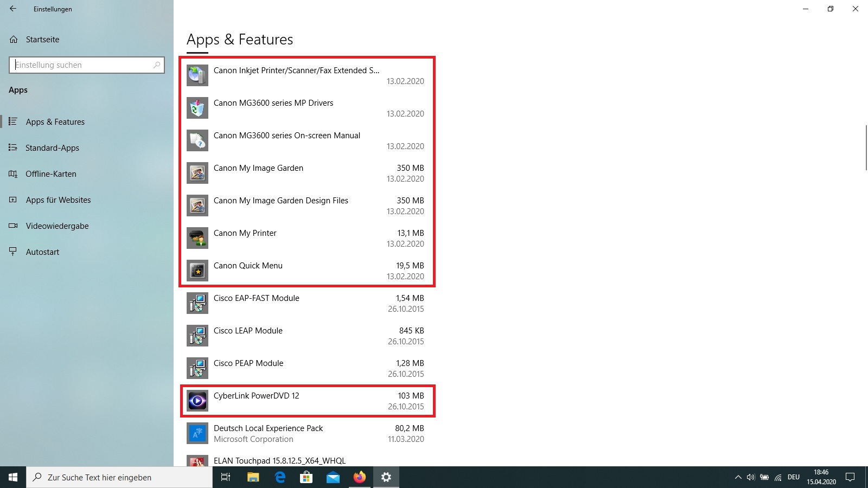Switch to Offline-Karten section
This screenshot has width=868, height=488.
pos(51,174)
